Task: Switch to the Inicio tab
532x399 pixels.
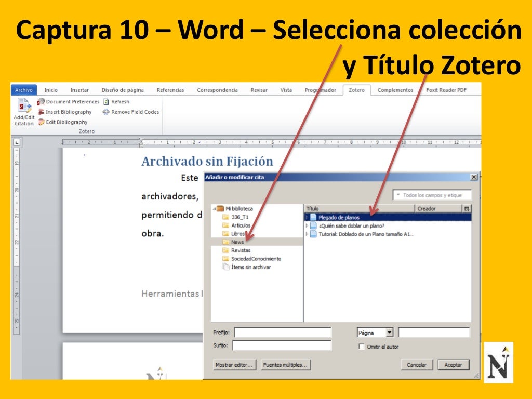Action: (x=51, y=90)
